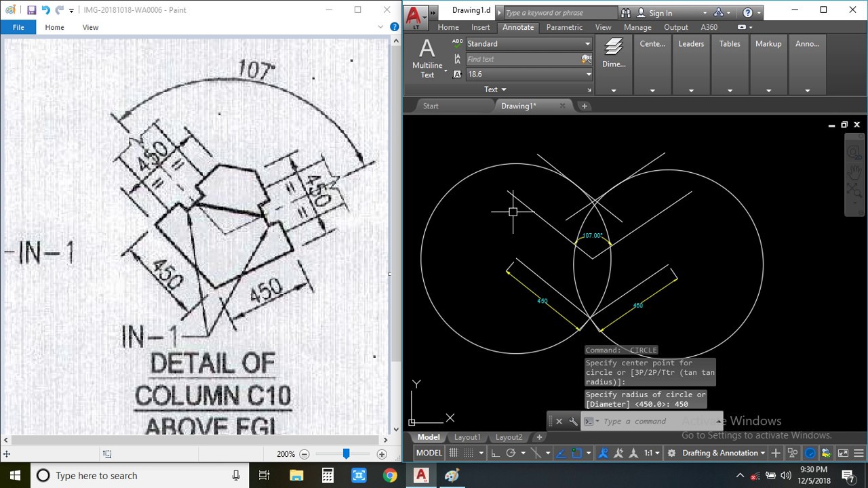Click the binoculars search icon

[x=625, y=13]
